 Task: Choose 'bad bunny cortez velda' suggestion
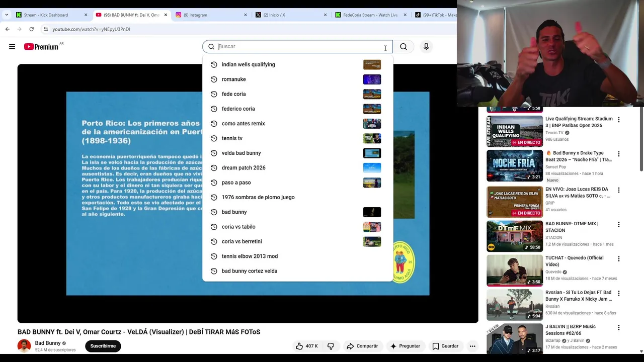tap(297, 271)
